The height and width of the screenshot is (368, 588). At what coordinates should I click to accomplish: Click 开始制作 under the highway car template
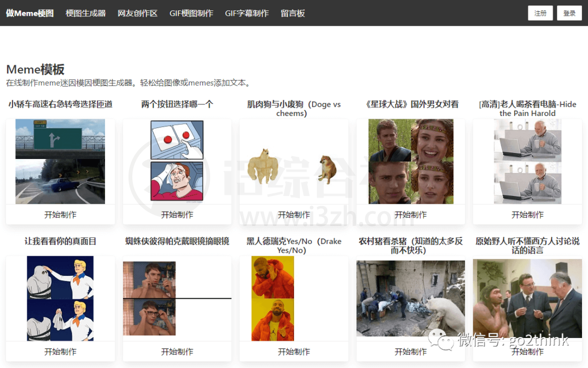point(60,214)
